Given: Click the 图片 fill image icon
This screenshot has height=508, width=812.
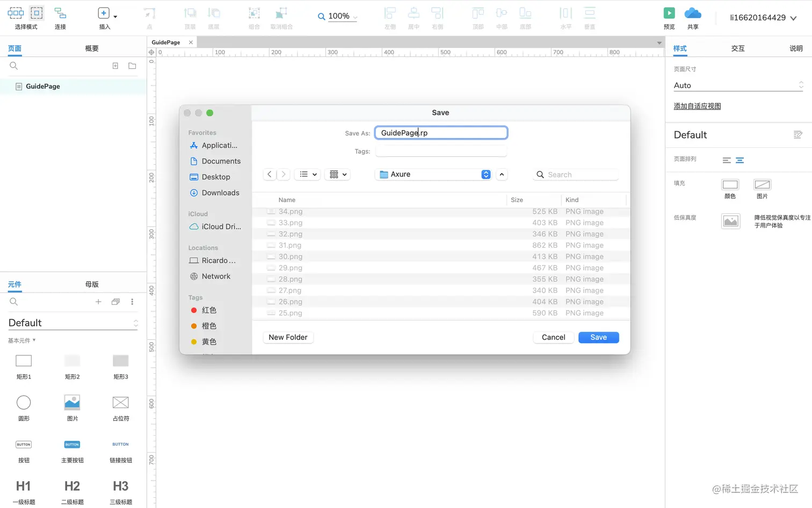Looking at the screenshot, I should tap(762, 184).
